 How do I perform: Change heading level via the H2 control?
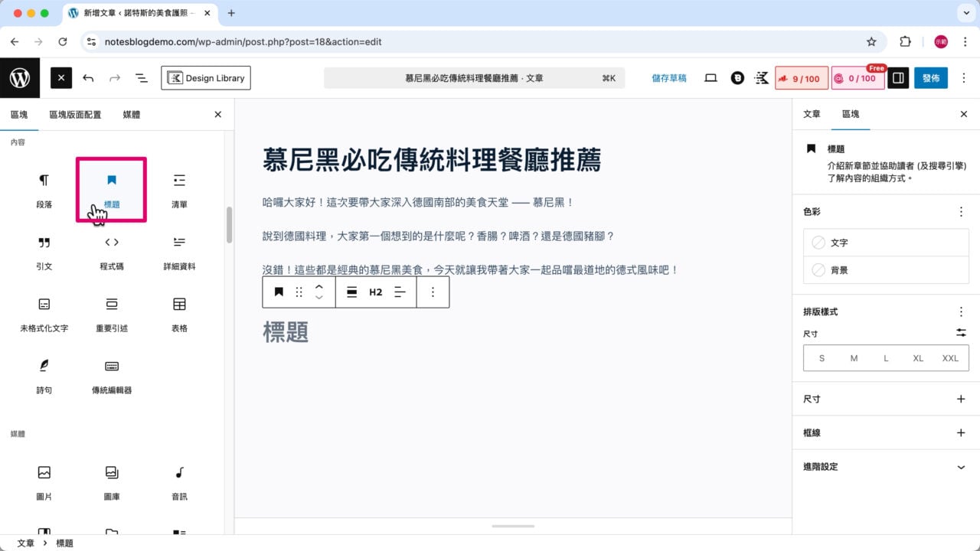(x=375, y=292)
